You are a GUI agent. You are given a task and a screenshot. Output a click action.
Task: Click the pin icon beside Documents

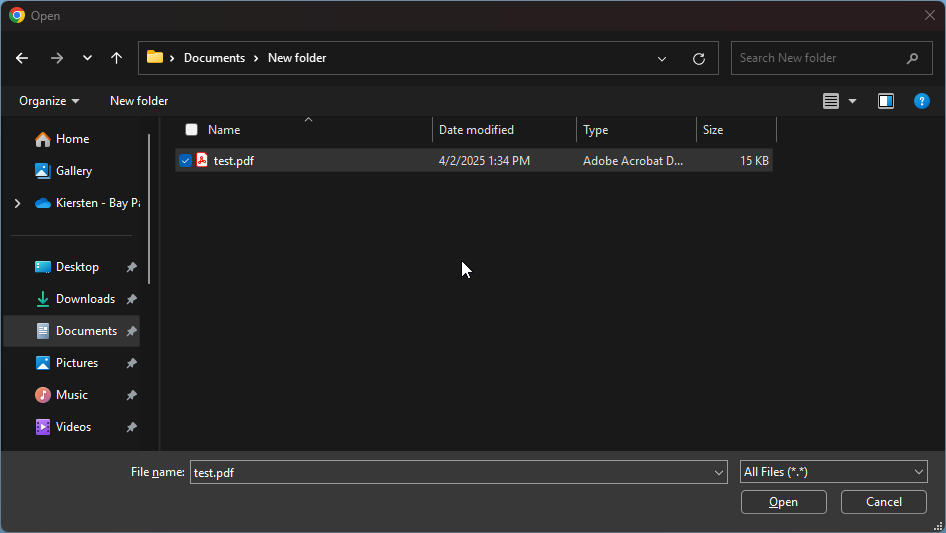[x=131, y=331]
